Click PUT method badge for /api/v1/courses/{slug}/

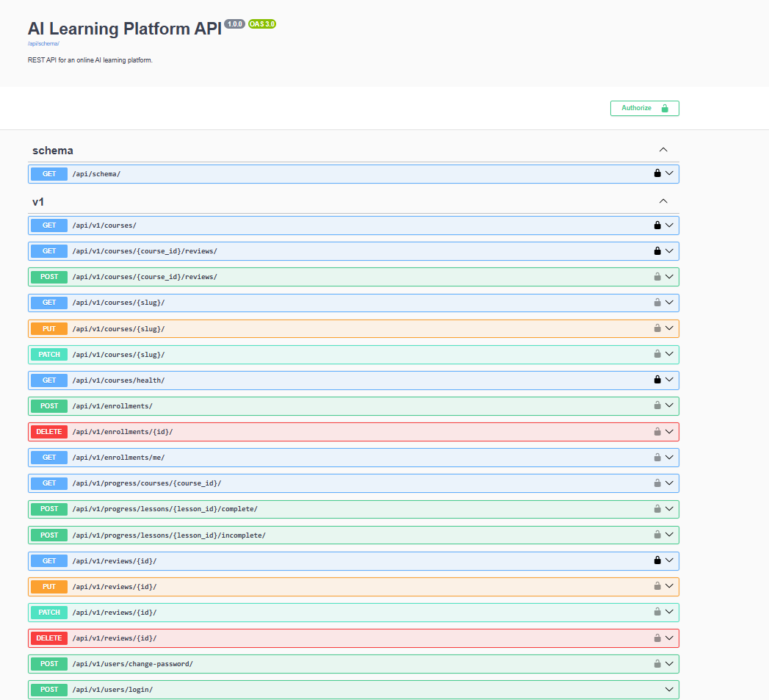tap(49, 328)
